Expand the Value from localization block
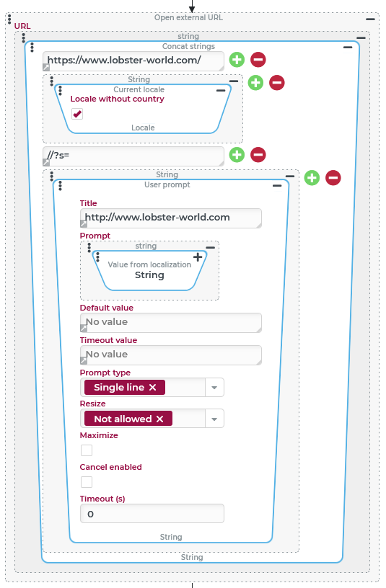This screenshot has height=588, width=386. [198, 257]
